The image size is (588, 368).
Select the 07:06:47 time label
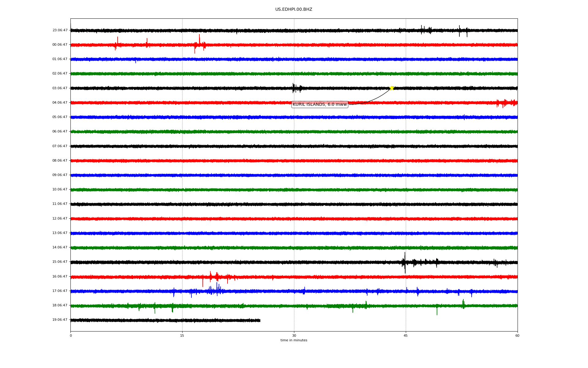[x=60, y=146]
